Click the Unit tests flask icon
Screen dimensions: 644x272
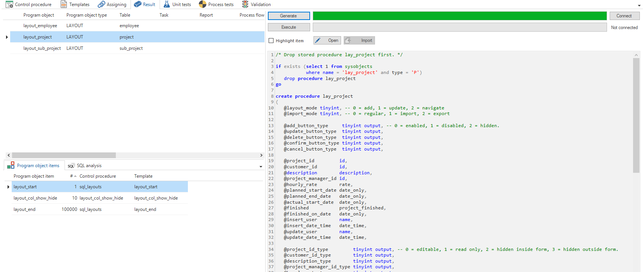point(166,5)
